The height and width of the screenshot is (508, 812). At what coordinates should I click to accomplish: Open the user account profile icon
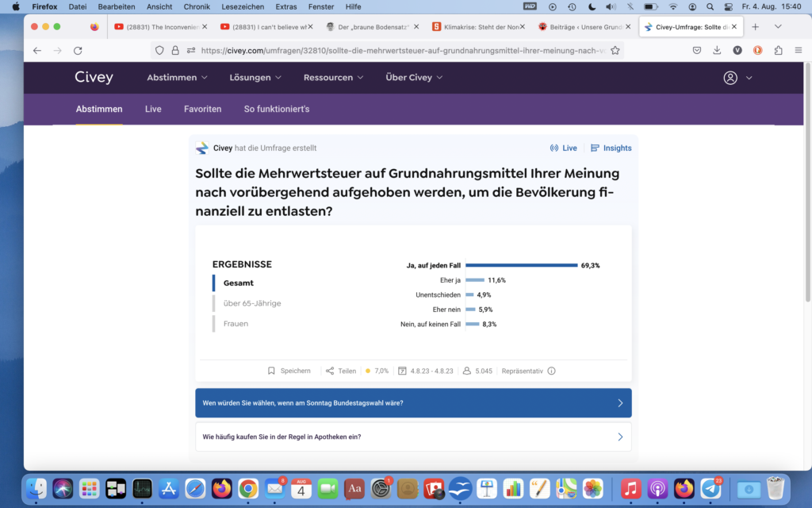point(730,78)
